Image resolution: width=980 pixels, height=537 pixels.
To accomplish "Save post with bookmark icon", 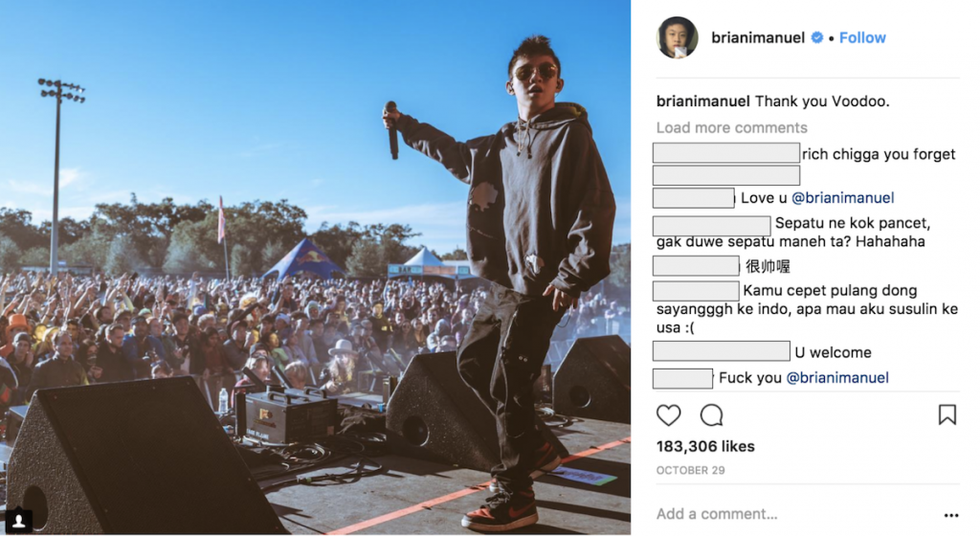I will tap(947, 414).
